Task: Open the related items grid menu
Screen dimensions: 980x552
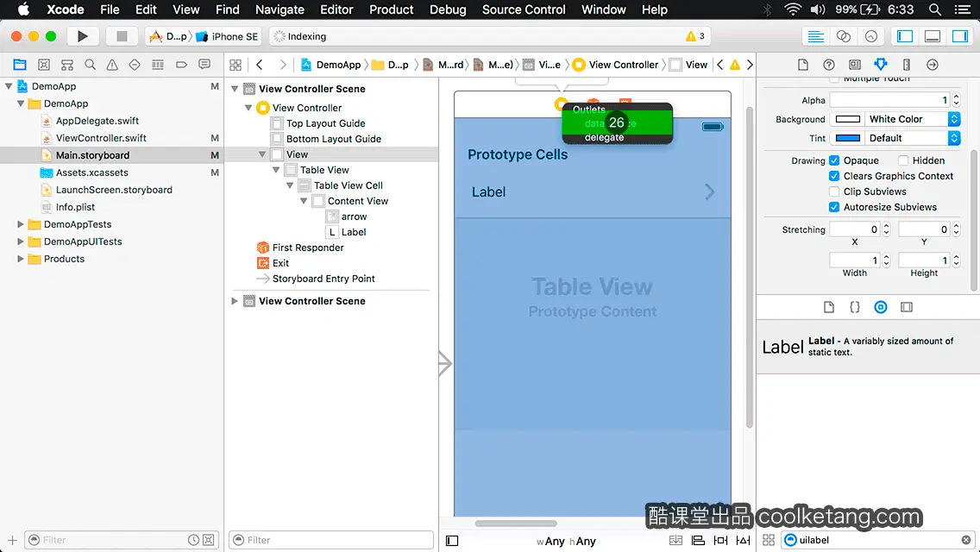Action: (236, 65)
